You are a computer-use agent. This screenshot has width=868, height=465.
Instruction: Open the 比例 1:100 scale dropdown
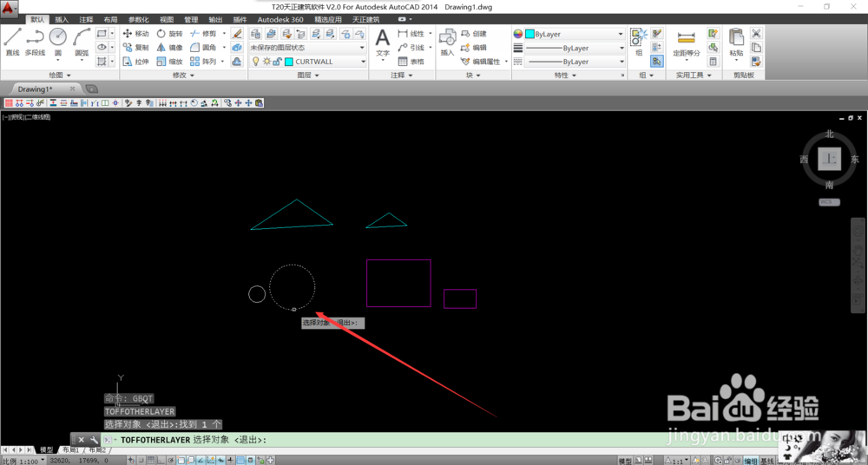(23, 461)
